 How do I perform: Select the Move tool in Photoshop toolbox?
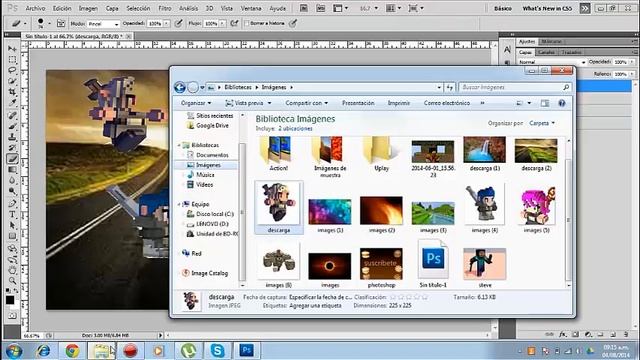coord(12,49)
